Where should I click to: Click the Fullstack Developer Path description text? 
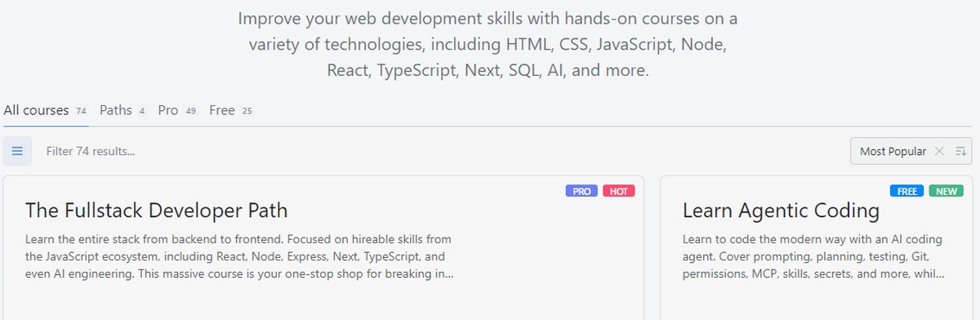tap(240, 256)
